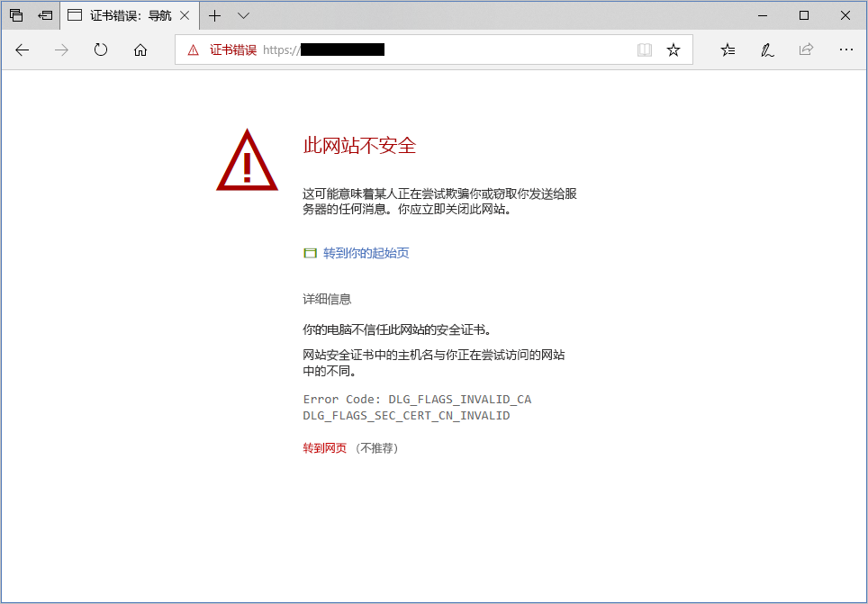Set these tabs aside icon
The width and height of the screenshot is (868, 604).
[x=45, y=15]
